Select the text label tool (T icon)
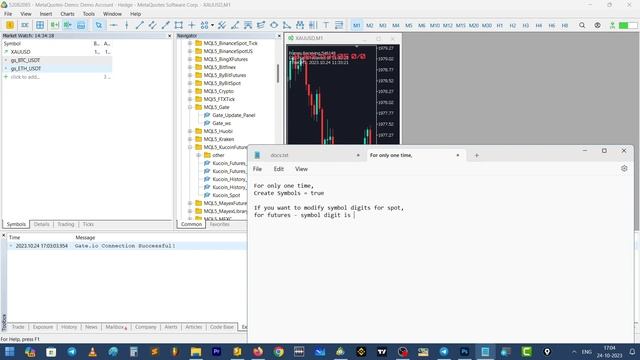 coord(326,25)
